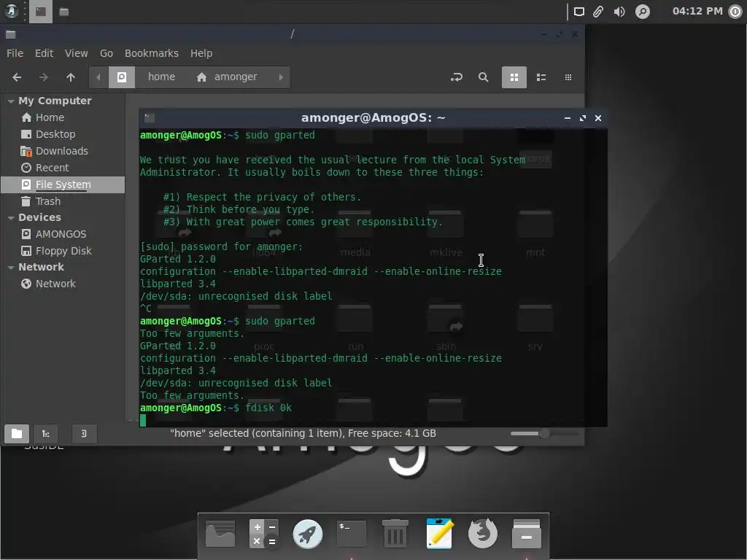Open the power button in the panel
The image size is (747, 560).
[735, 12]
